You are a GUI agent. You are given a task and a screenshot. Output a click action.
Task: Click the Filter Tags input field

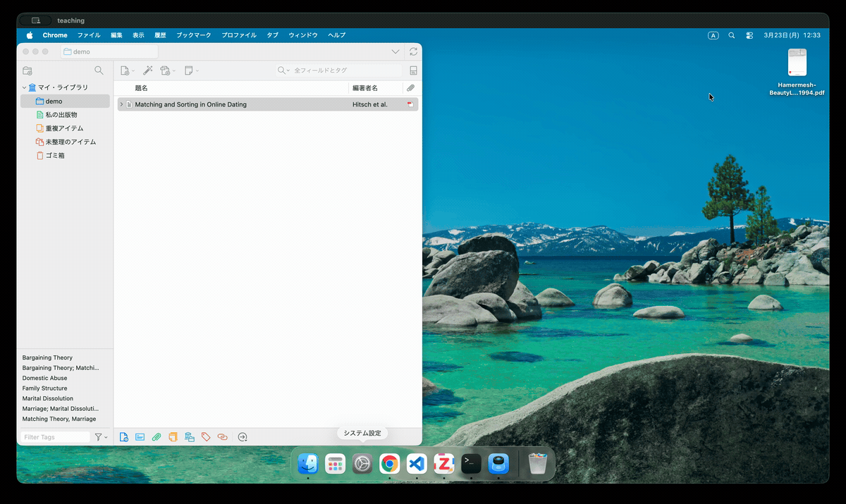click(x=55, y=437)
